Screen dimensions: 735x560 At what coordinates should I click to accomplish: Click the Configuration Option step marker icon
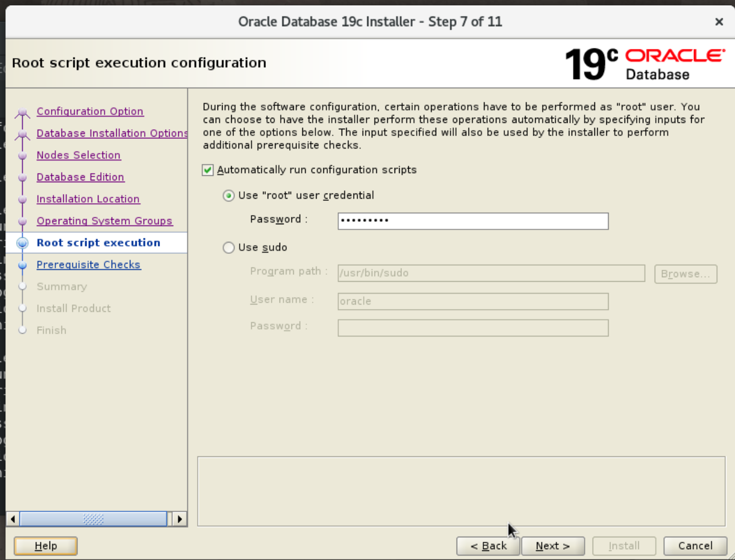23,112
